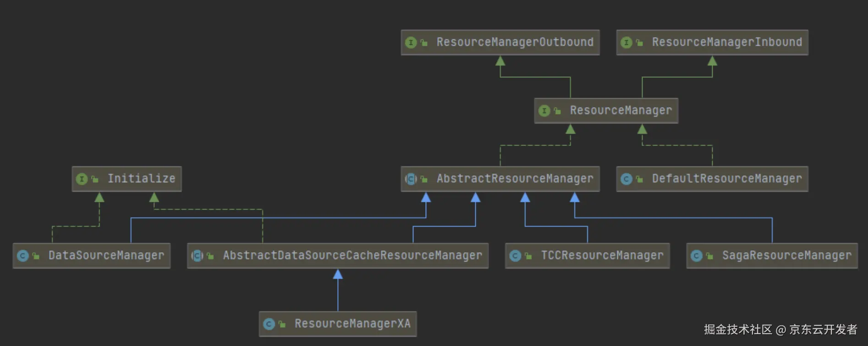This screenshot has width=868, height=346.
Task: Click the abstract class icon beside AbstractDataSourceCacheResourceManager
Action: 197,256
